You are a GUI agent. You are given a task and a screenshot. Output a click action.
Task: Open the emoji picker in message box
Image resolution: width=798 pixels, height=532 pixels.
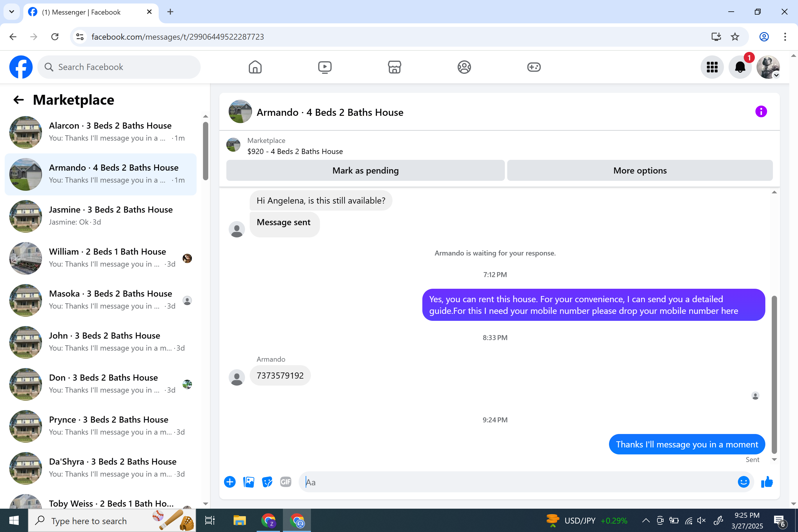point(743,482)
